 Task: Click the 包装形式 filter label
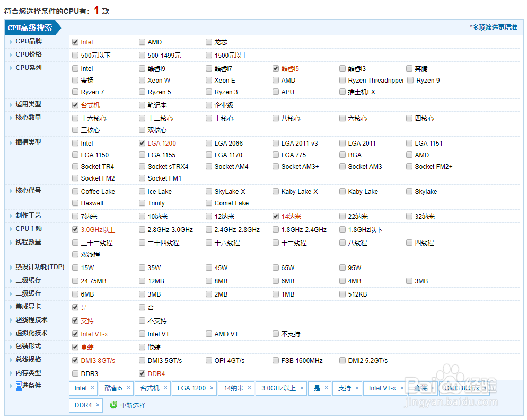click(28, 346)
